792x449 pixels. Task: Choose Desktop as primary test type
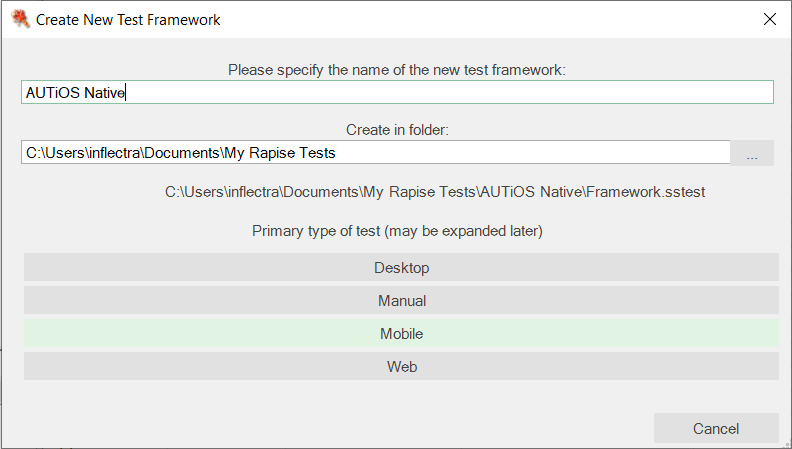[x=401, y=268]
